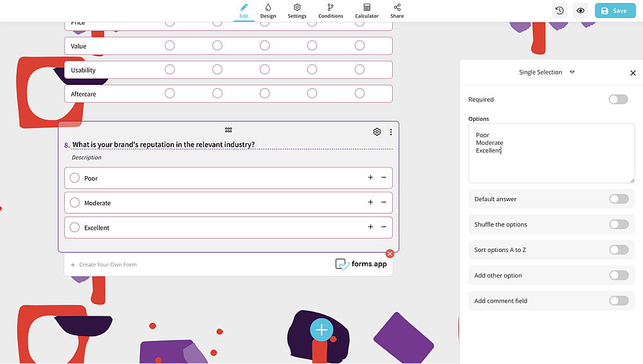This screenshot has height=364, width=643.
Task: Grab the question 8 drag handle icon
Action: tap(228, 130)
